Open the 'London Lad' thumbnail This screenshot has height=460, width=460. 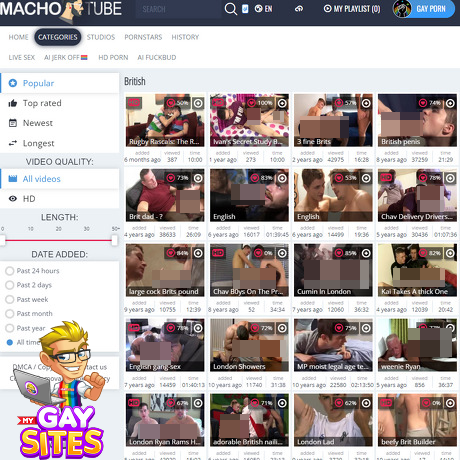[x=333, y=420]
